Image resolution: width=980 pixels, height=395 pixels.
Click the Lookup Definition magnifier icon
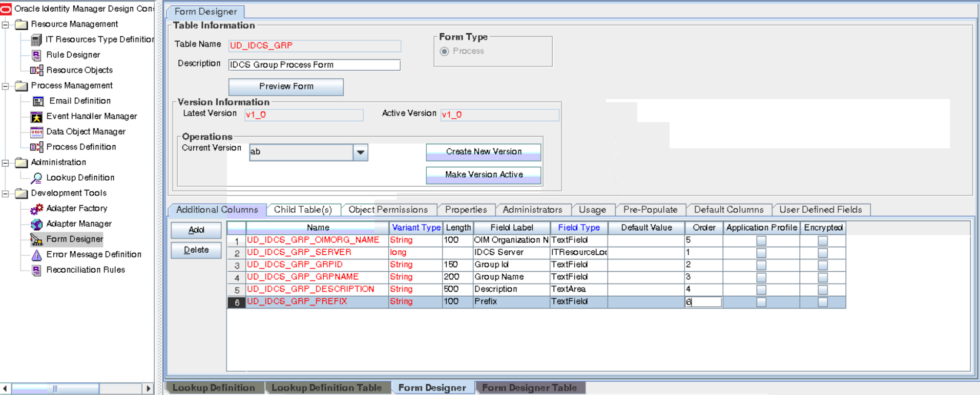coord(36,178)
